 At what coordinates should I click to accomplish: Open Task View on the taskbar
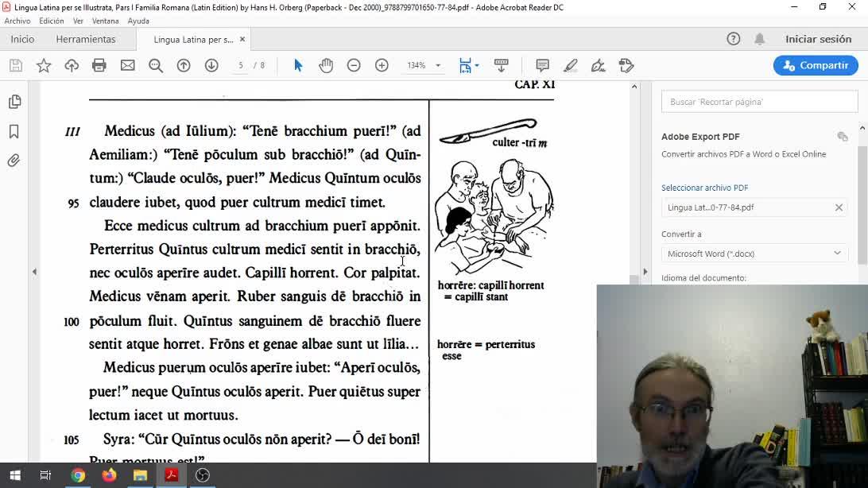[45, 475]
